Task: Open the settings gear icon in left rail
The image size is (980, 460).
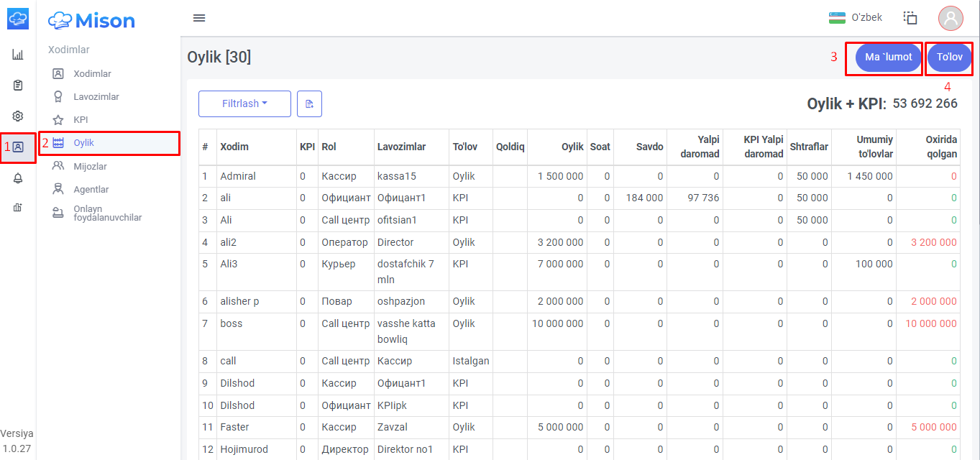Action: [18, 116]
